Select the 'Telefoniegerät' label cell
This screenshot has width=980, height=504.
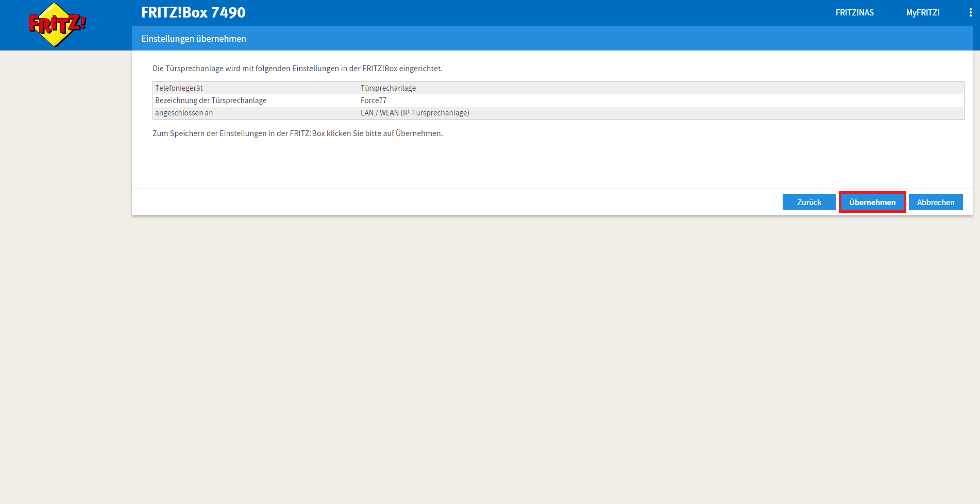point(179,88)
